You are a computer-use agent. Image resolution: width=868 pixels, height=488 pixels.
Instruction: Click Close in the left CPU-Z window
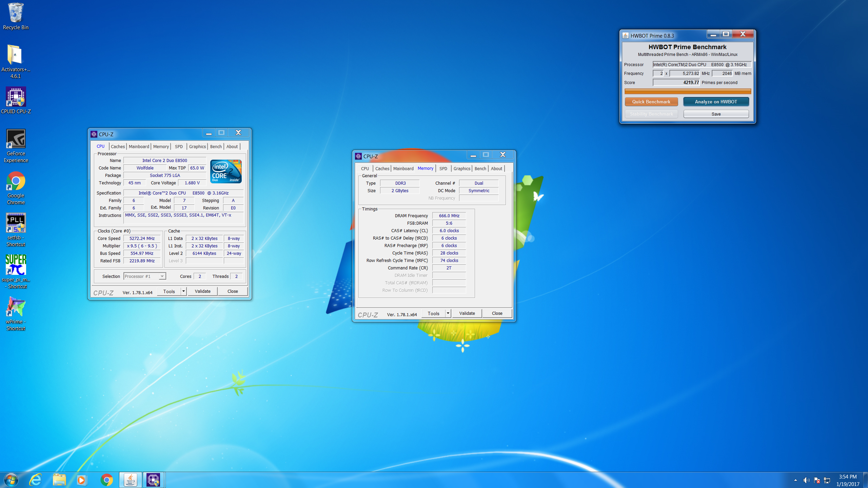[233, 291]
